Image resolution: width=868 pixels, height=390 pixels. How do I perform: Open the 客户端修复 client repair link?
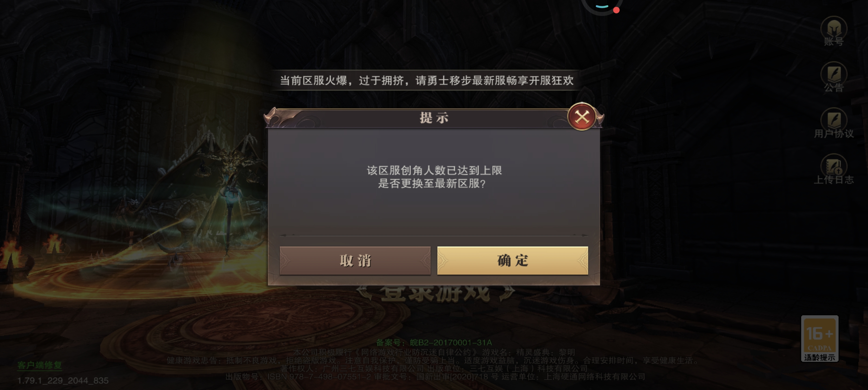point(40,365)
